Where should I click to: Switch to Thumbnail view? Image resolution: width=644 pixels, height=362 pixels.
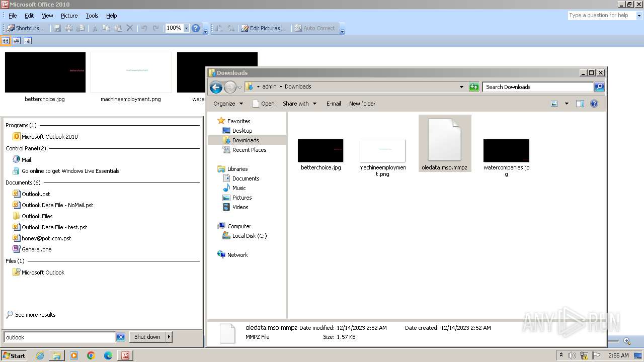click(6, 41)
